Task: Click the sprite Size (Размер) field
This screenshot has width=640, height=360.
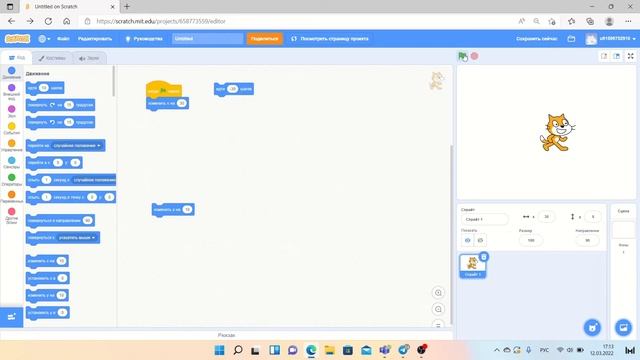Action: point(531,240)
